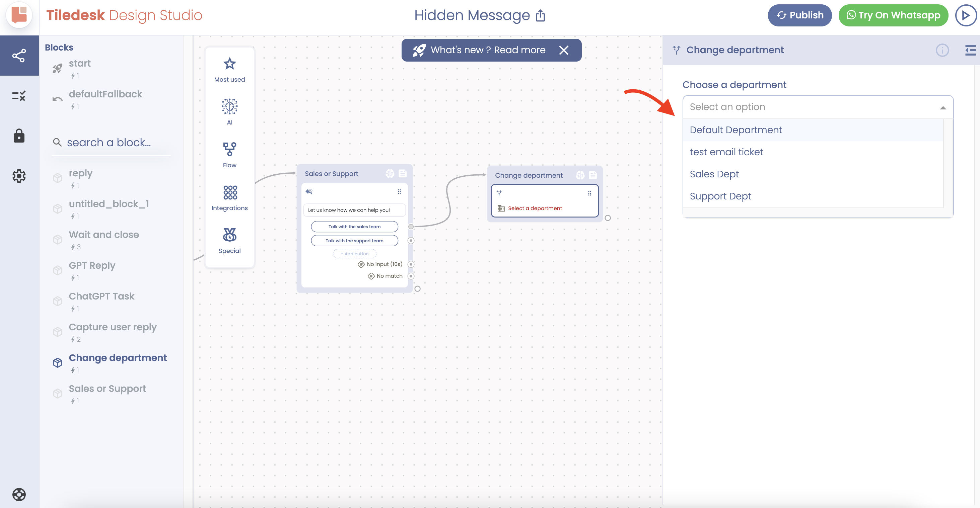Open the settings gear sidebar icon
The image size is (980, 508).
pos(19,176)
